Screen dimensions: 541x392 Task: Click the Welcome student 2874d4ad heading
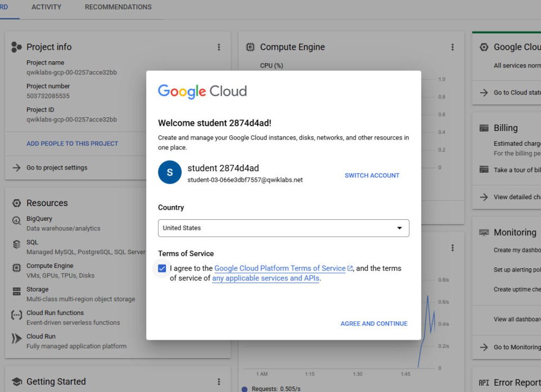coord(214,123)
